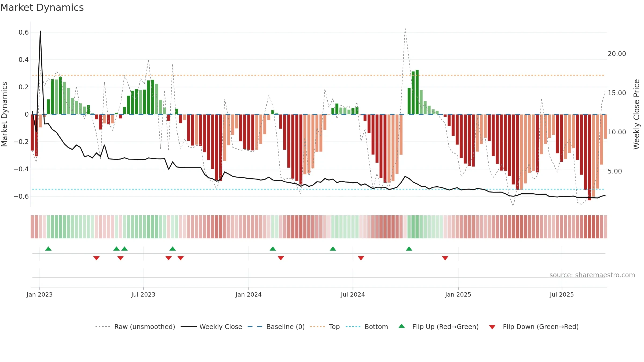Click the green Flip Up triangle in the legend
The width and height of the screenshot is (644, 362).
[x=402, y=326]
